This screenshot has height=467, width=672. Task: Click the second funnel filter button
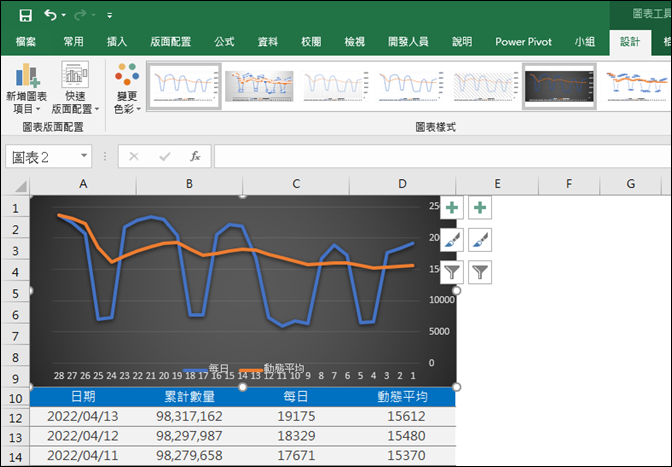coord(480,272)
